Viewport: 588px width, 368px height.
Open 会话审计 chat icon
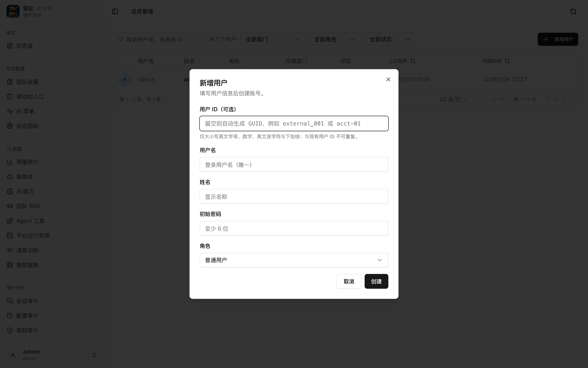pyautogui.click(x=10, y=301)
